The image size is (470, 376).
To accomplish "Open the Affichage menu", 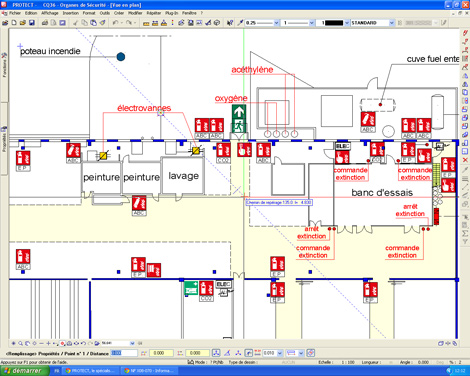I will click(50, 13).
